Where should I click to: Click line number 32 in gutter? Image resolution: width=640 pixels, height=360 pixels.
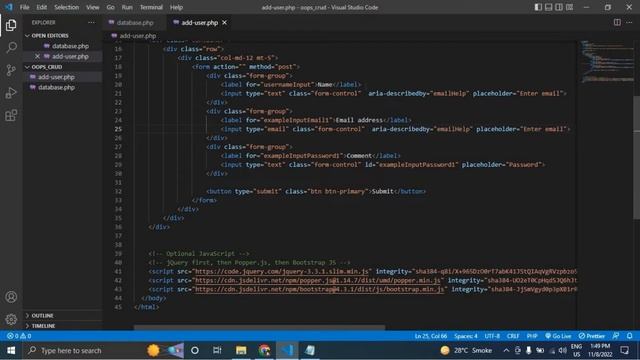tap(118, 191)
